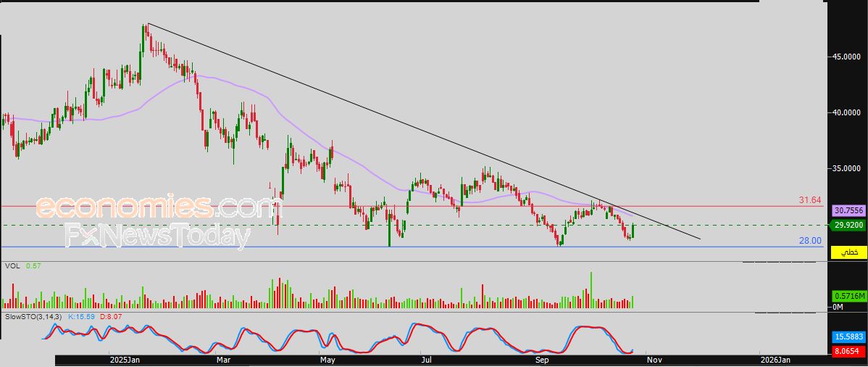Click the VOL indicator label

click(12, 266)
